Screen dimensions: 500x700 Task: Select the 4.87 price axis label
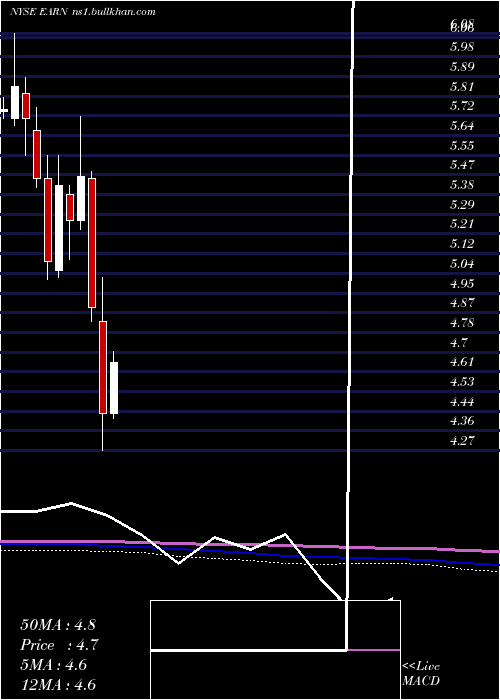tap(462, 303)
